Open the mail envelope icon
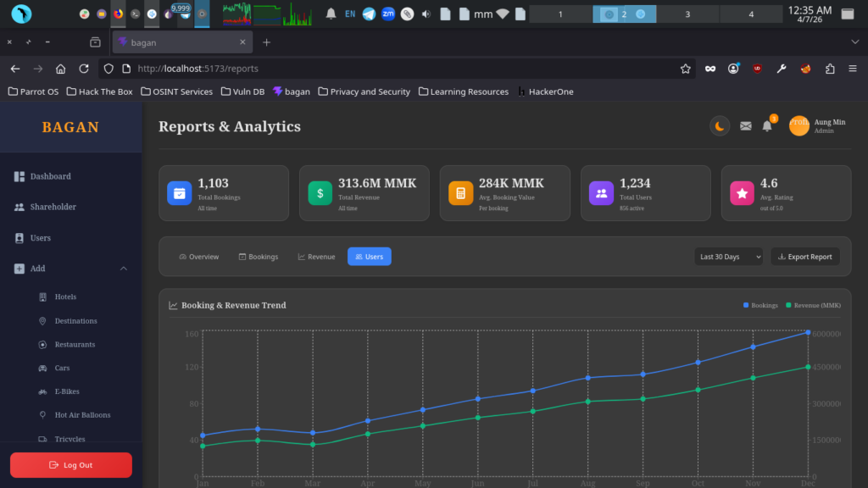The height and width of the screenshot is (488, 868). click(746, 126)
